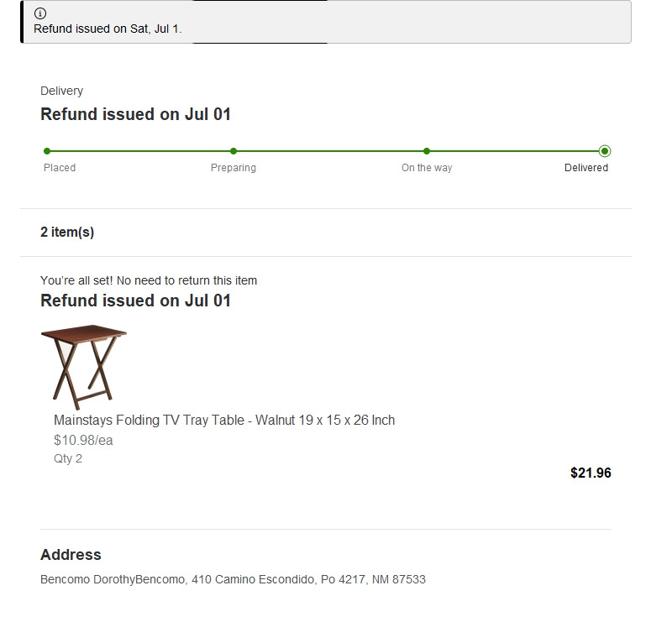
Task: Click the 'Delivered' step label
Action: point(586,168)
